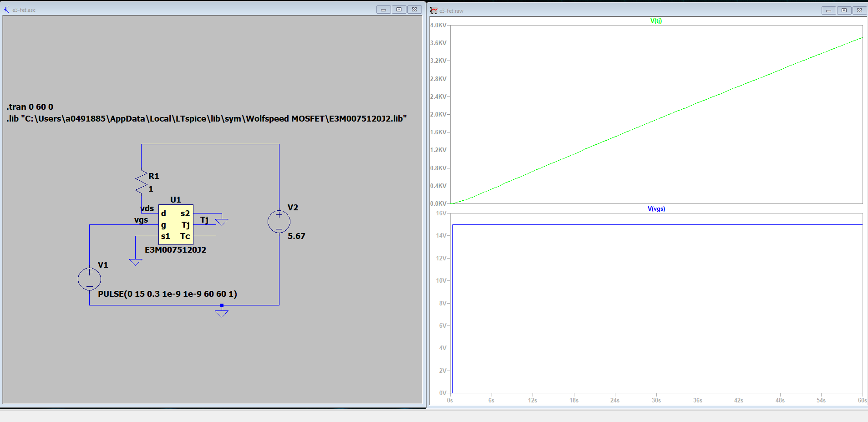Click the s2 pin label on U1
Viewport: 868px width, 422px height.
coord(185,213)
